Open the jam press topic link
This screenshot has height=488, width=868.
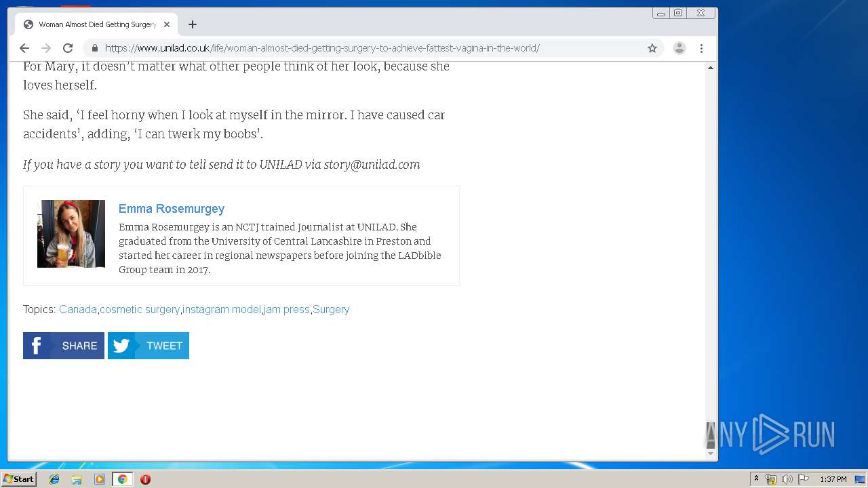pyautogui.click(x=287, y=309)
